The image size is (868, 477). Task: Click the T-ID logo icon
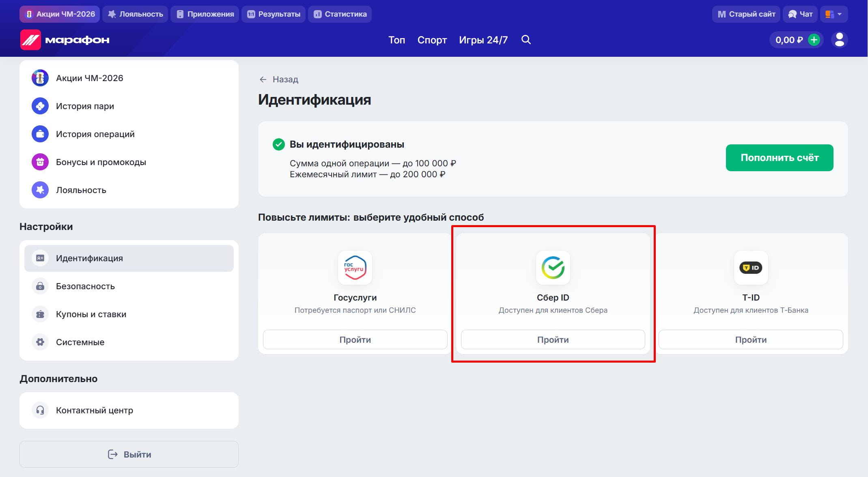(x=751, y=268)
